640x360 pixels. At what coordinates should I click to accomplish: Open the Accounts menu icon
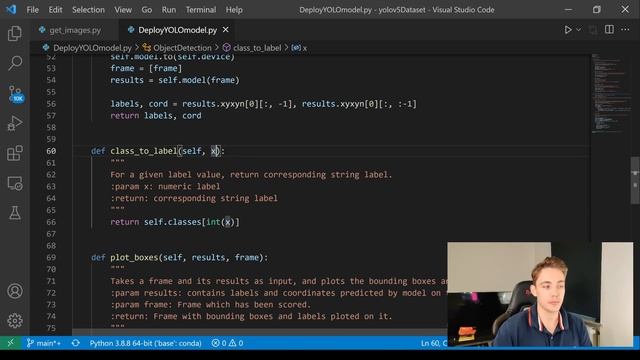(15, 291)
